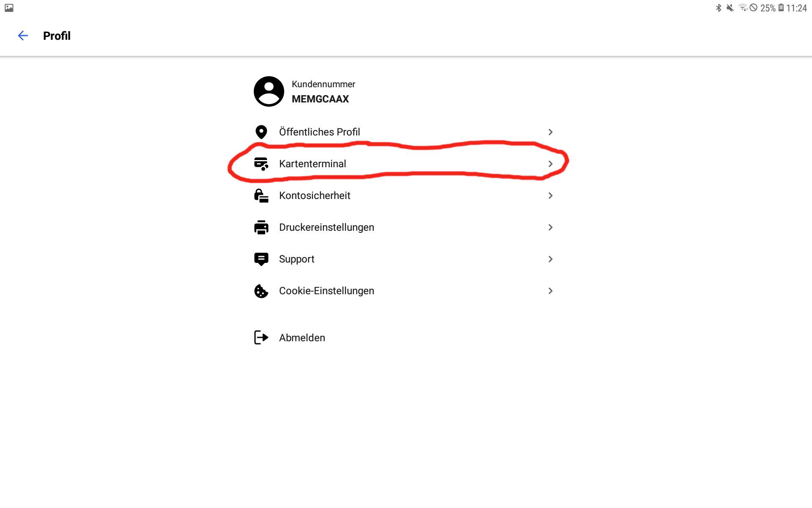Screen dimensions: 812x508
Task: Expand Öffentliches Profil chevron
Action: (550, 132)
